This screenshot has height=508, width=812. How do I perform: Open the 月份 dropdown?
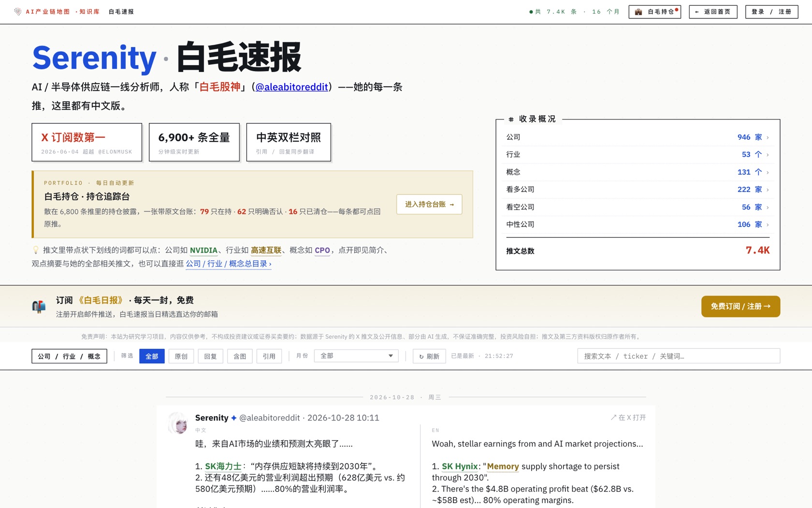click(356, 356)
